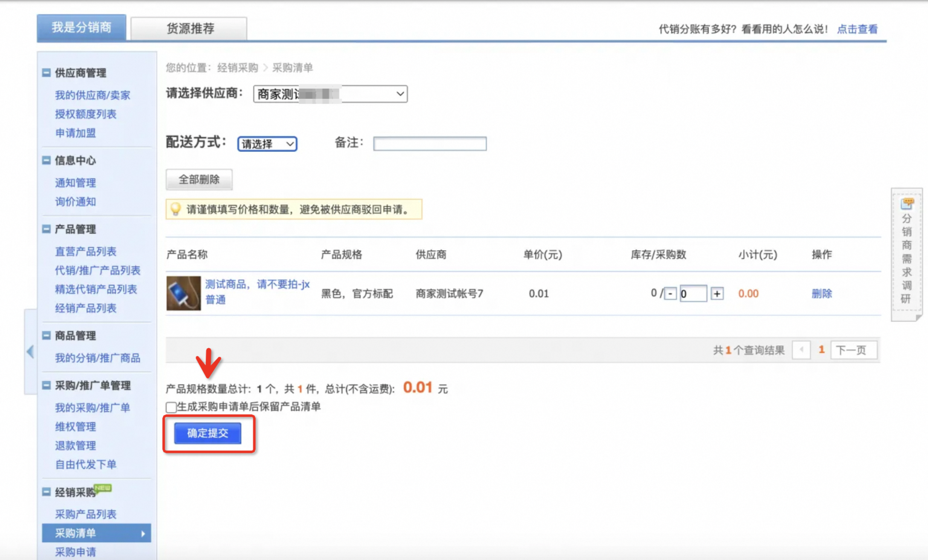
Task: Check 生成采购申请单后保留产品清单 checkbox
Action: coord(171,407)
